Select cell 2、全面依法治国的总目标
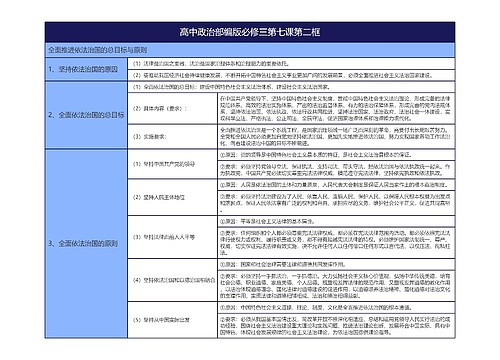The height and width of the screenshot is (360, 500). [86, 115]
